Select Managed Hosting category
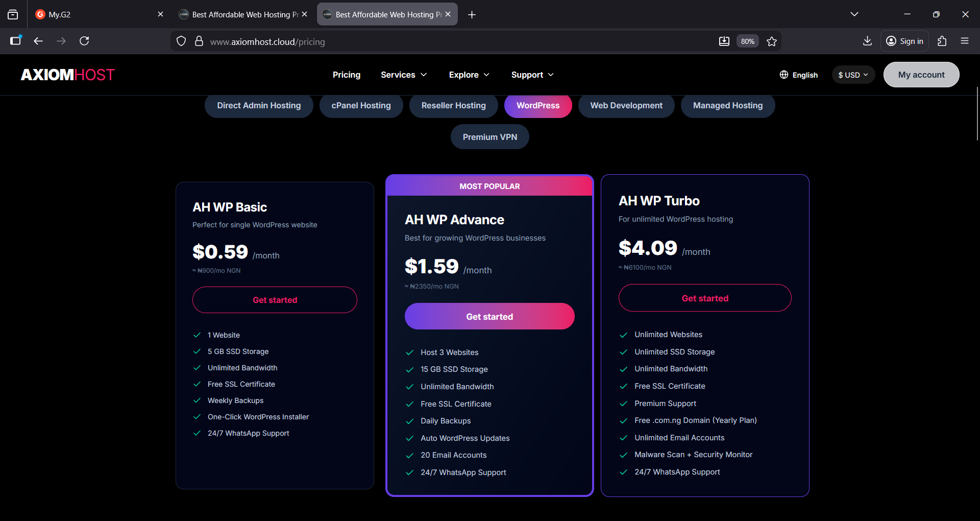Viewport: 980px width, 521px height. (x=728, y=106)
